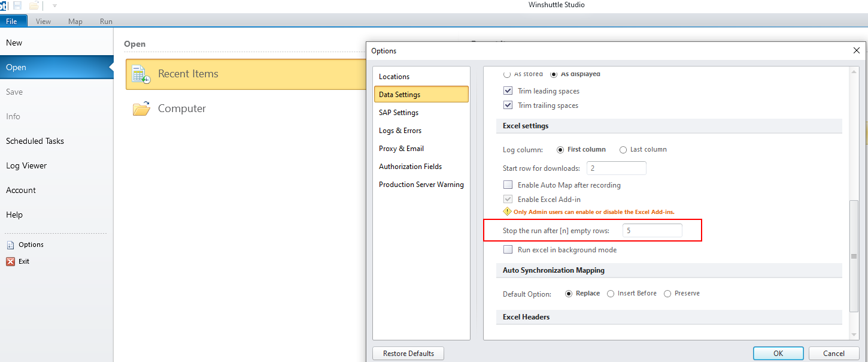Select the As stored radio button
This screenshot has width=868, height=362.
click(507, 74)
